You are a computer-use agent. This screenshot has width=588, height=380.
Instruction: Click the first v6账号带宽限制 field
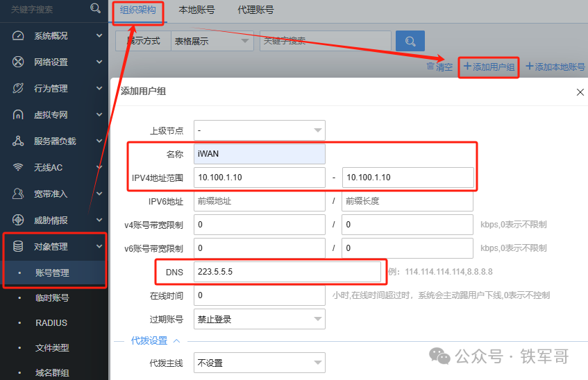(260, 248)
